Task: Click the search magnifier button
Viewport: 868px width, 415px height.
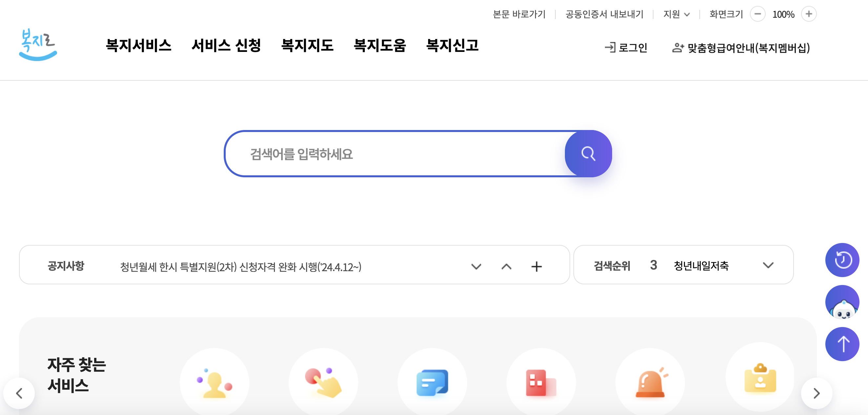Action: point(588,153)
